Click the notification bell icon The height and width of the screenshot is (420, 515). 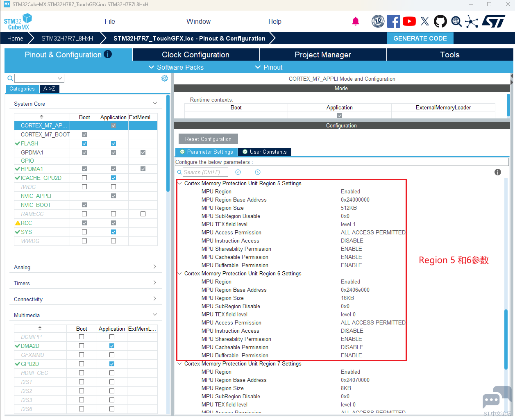356,21
